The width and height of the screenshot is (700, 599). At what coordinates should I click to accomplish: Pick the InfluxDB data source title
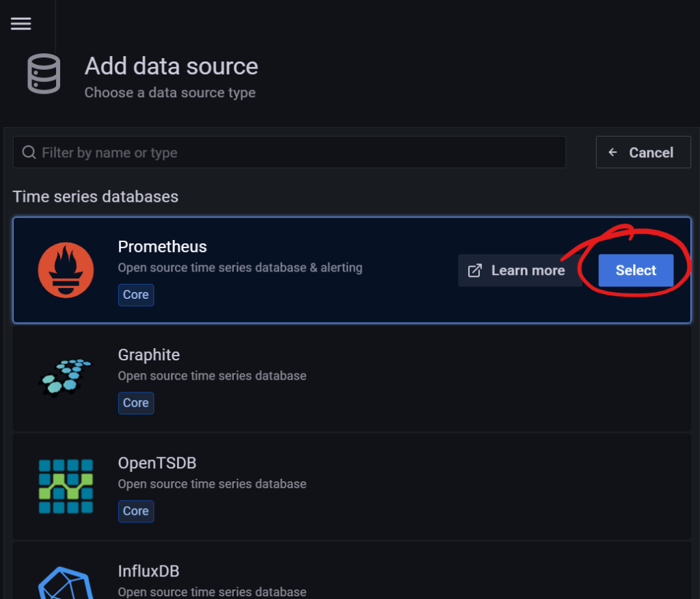pyautogui.click(x=148, y=571)
